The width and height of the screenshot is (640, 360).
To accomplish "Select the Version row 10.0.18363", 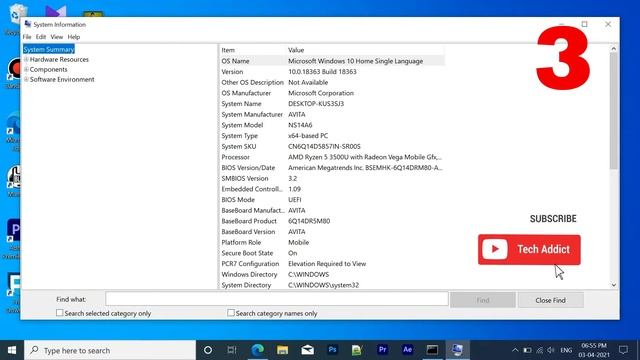I will pos(332,71).
